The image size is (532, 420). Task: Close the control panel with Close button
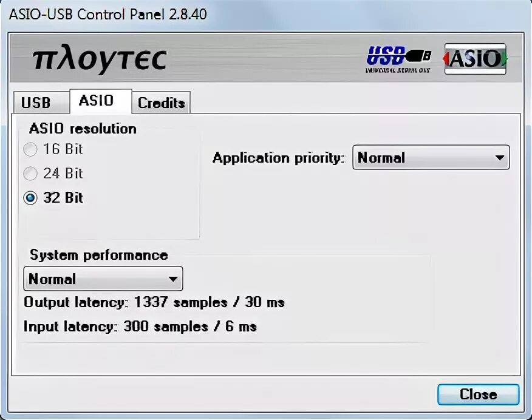click(478, 395)
